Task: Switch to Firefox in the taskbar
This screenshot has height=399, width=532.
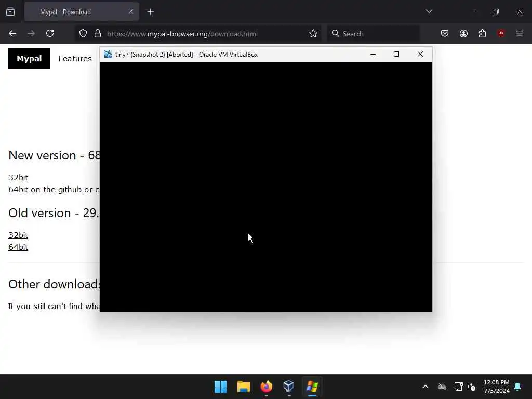Action: (267, 387)
